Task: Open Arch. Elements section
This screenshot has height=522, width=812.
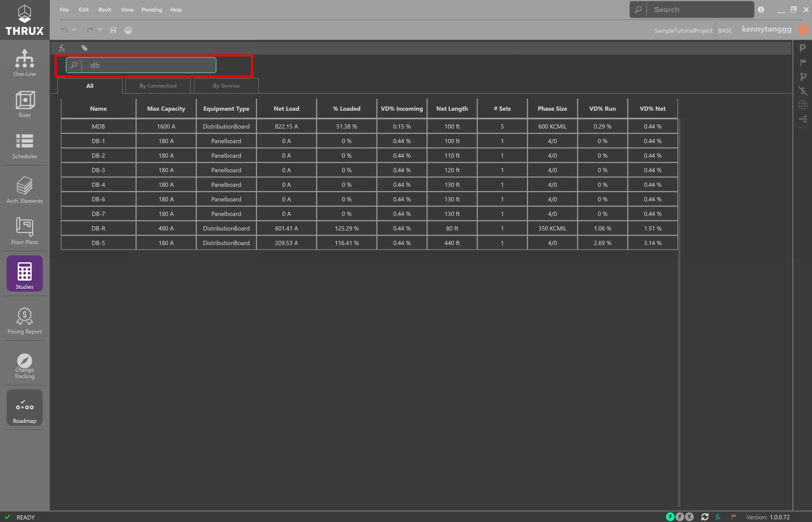Action: 24,190
